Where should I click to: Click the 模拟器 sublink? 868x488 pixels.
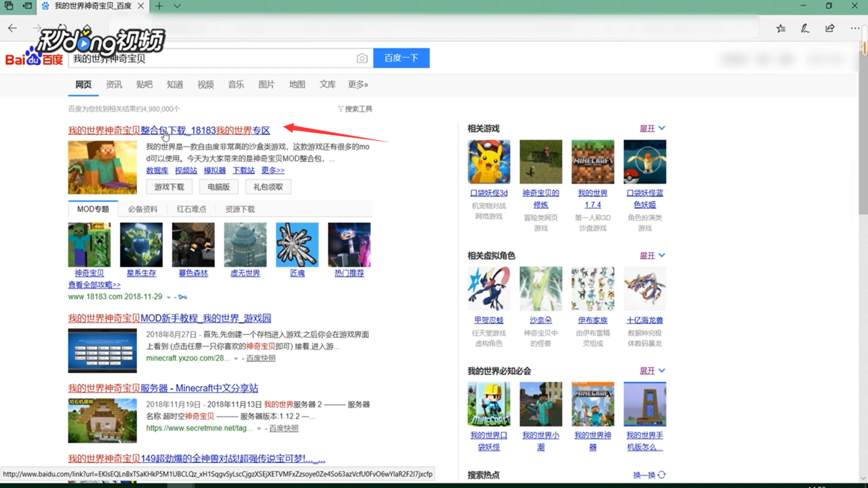215,171
